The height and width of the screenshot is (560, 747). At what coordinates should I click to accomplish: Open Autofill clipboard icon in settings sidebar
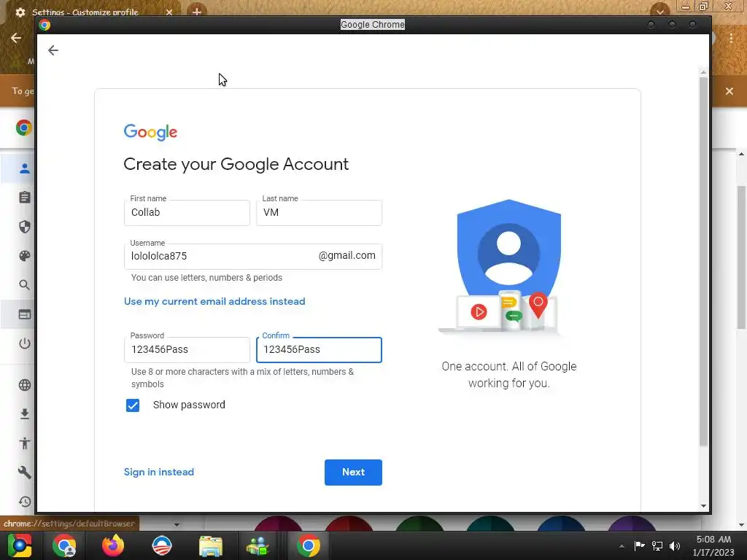coord(24,197)
